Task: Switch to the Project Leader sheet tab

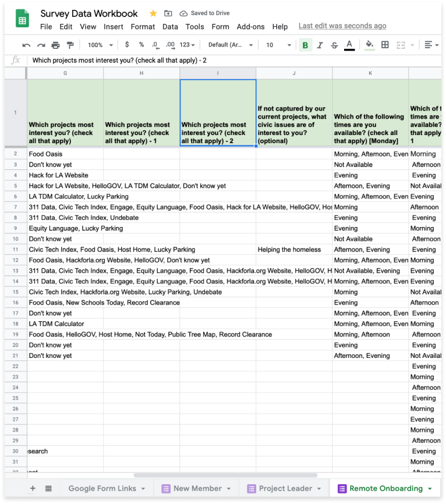Action: (x=285, y=488)
